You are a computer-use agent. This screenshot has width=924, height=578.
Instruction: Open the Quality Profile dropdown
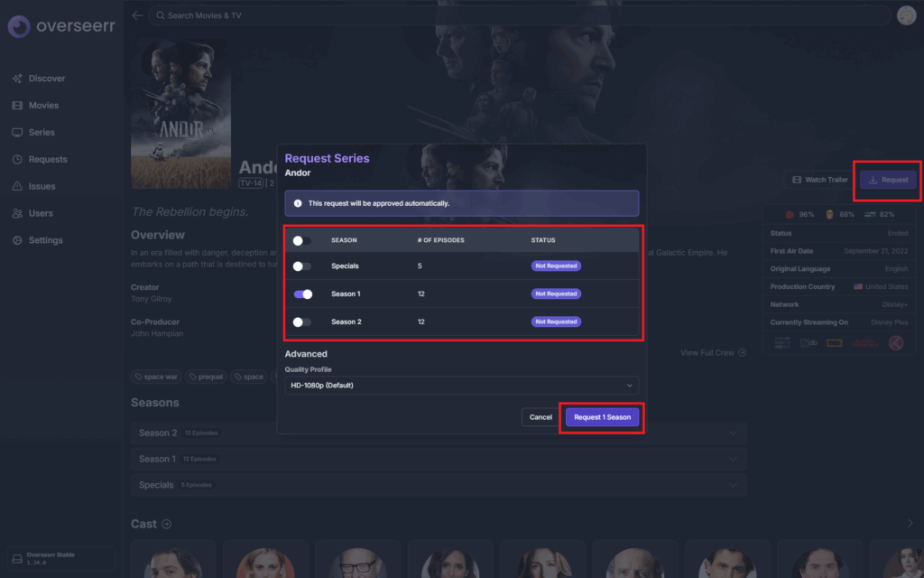point(461,386)
